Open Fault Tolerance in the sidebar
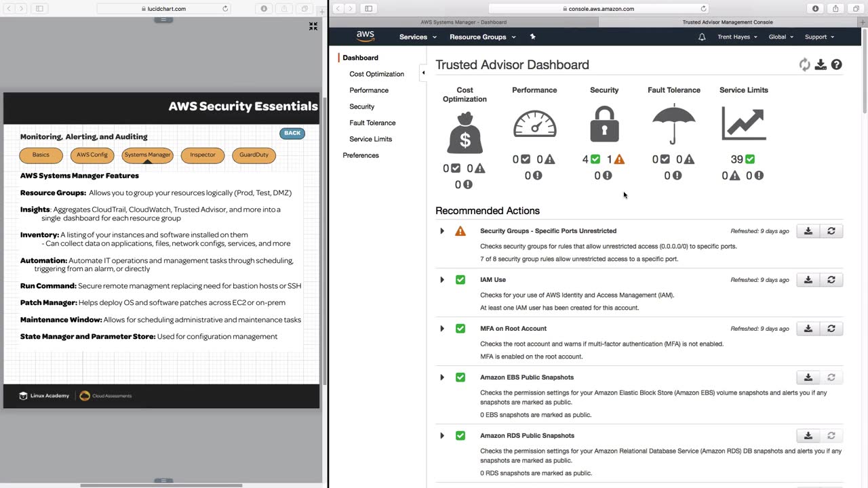 [x=372, y=123]
